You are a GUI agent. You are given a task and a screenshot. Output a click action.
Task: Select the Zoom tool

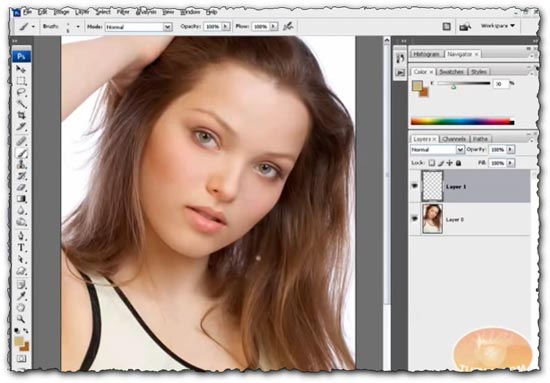pos(21,319)
